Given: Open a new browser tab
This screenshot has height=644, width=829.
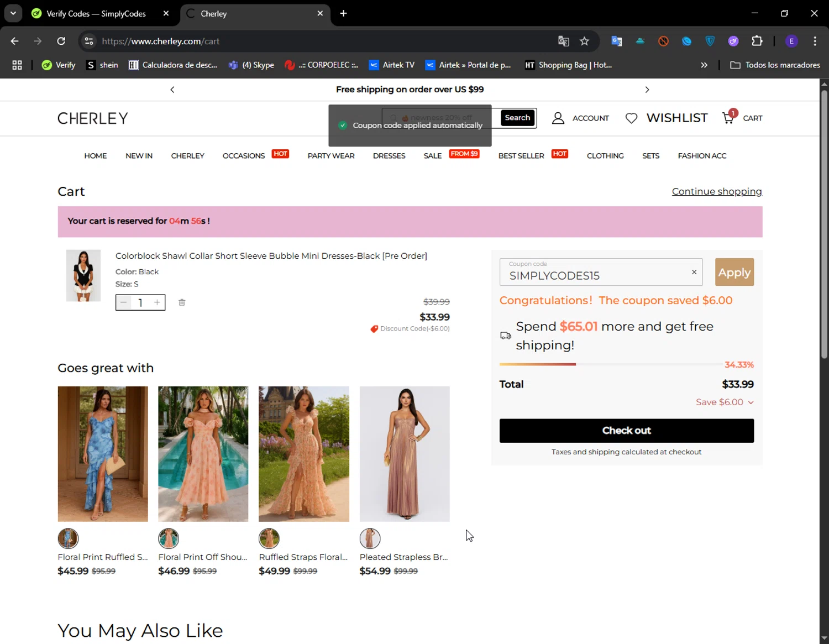Looking at the screenshot, I should [343, 13].
